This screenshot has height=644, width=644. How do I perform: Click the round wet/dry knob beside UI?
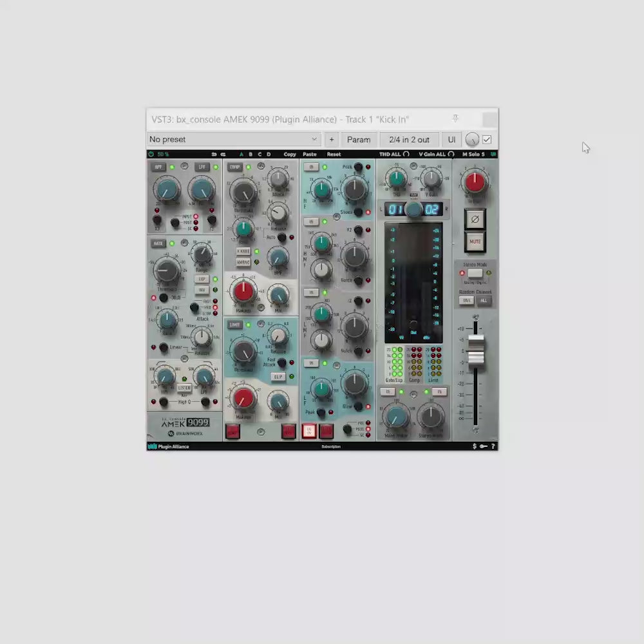click(472, 140)
